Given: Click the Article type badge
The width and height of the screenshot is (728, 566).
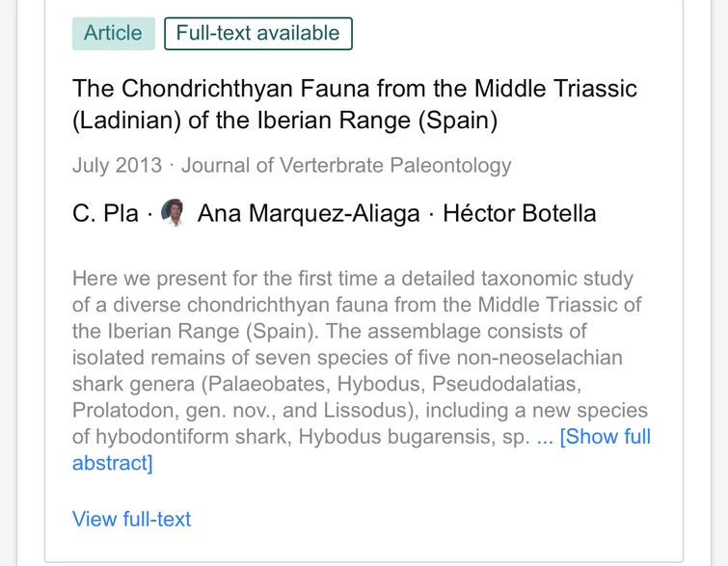Looking at the screenshot, I should pyautogui.click(x=113, y=34).
